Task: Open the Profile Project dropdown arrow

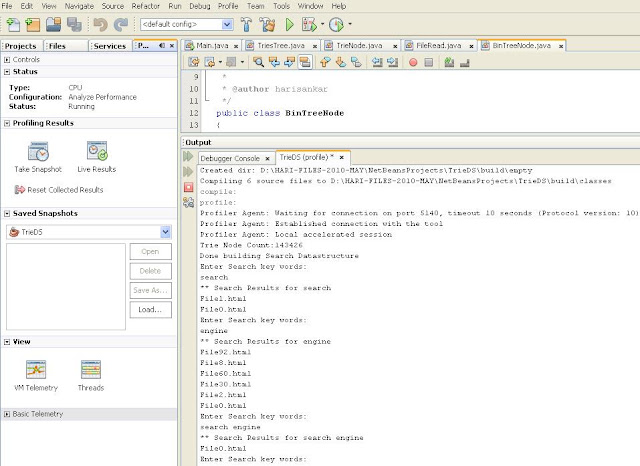Action: tap(350, 24)
